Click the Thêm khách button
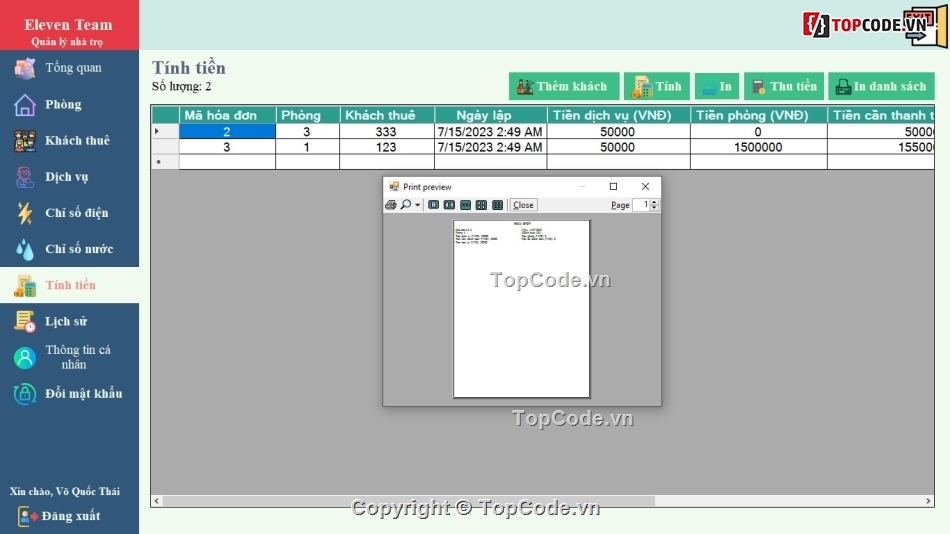Image resolution: width=950 pixels, height=534 pixels. coord(564,86)
